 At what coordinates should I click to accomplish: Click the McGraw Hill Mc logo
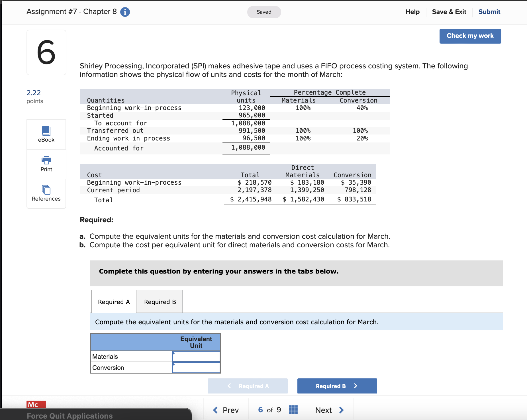tap(36, 404)
